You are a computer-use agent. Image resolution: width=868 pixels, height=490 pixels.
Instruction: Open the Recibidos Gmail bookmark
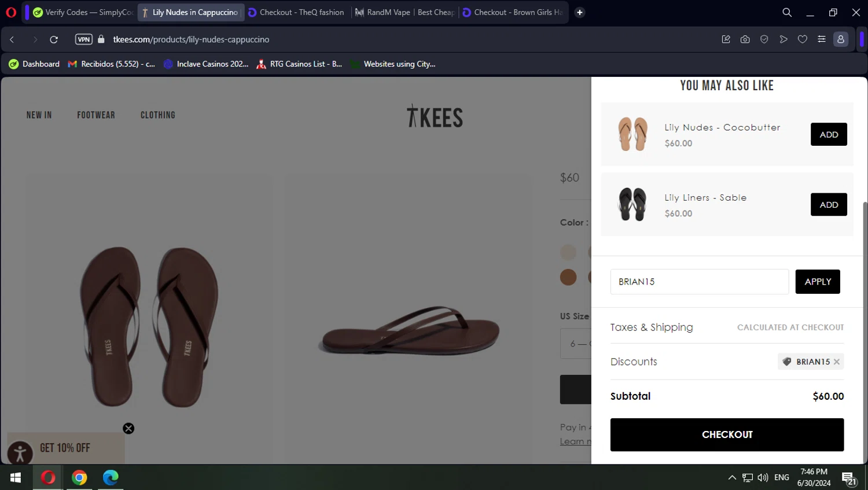click(112, 64)
